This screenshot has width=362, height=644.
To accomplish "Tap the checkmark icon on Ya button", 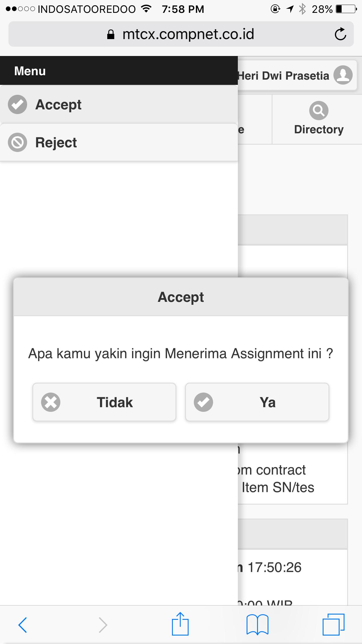I will (203, 402).
